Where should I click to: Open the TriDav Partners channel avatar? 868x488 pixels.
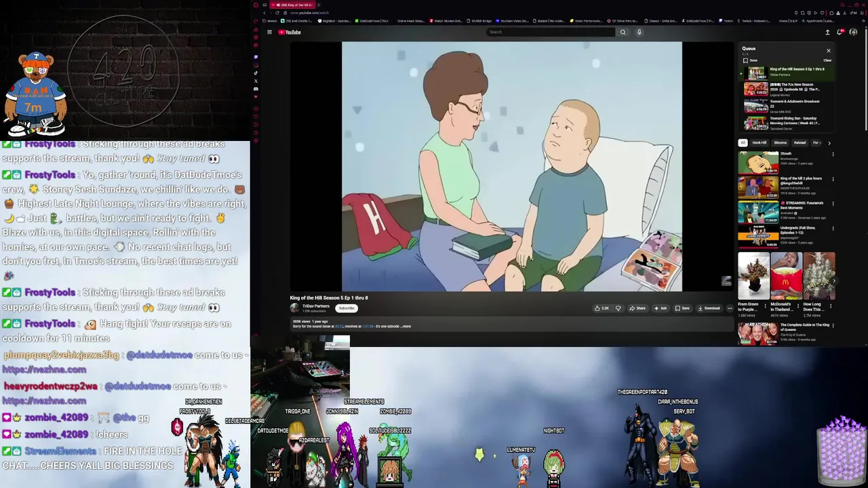(x=294, y=308)
